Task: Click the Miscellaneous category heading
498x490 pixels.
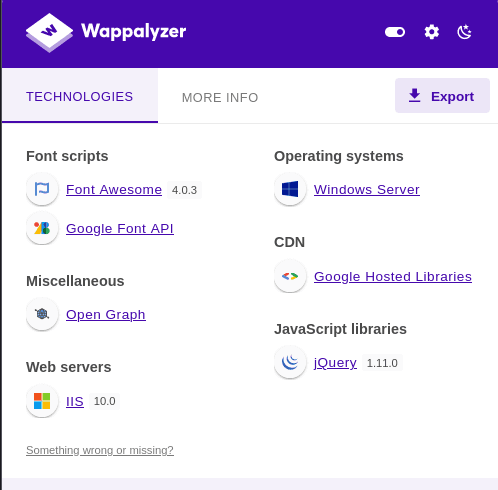Action: tap(75, 281)
